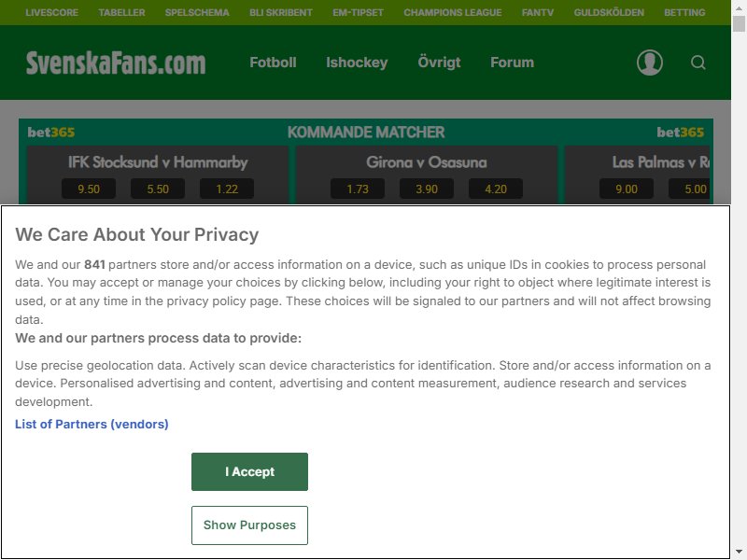
Task: Pick draw odds 3.90 in Girona match
Action: 427,189
